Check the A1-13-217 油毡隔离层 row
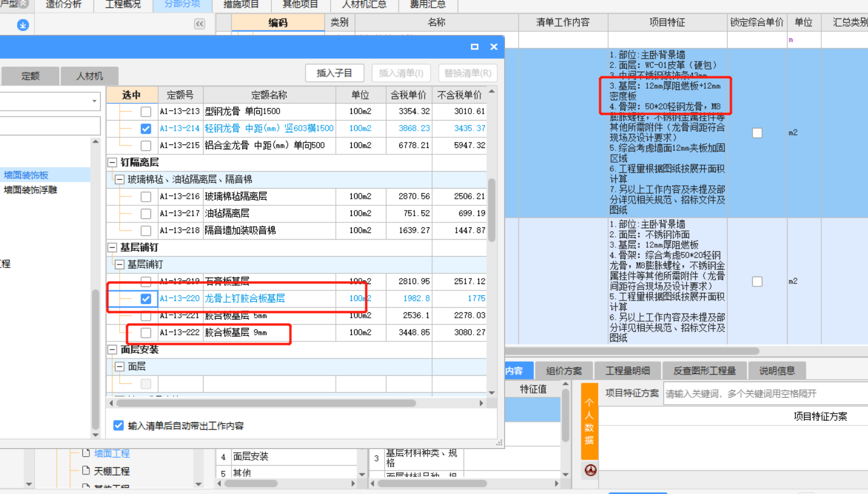Screen dimensions: 868x494 point(146,214)
